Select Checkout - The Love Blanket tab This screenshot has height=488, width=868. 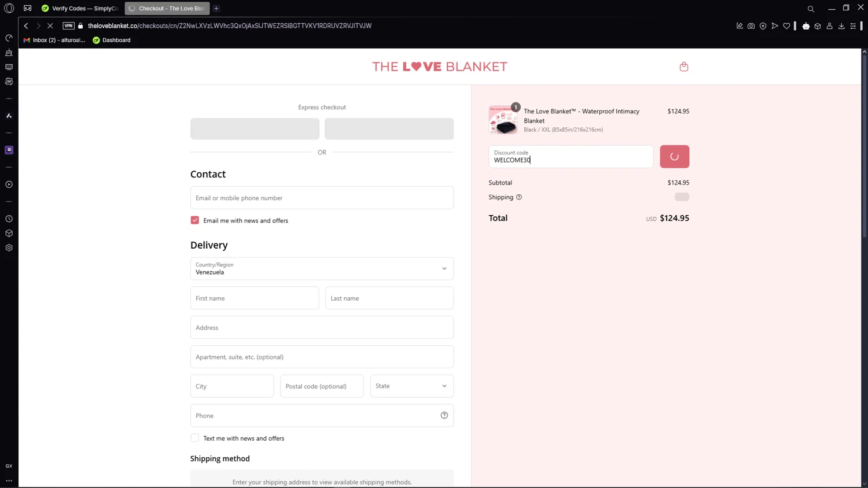[167, 8]
